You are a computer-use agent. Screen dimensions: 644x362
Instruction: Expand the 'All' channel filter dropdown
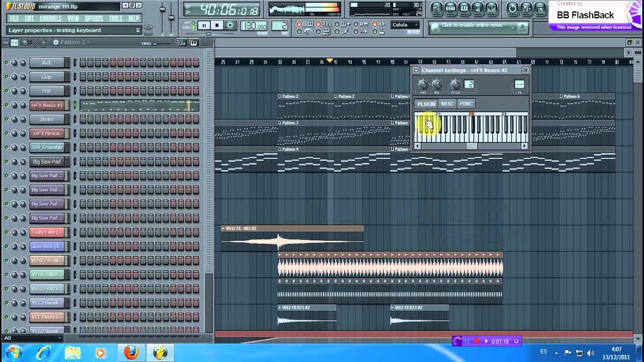[59, 338]
